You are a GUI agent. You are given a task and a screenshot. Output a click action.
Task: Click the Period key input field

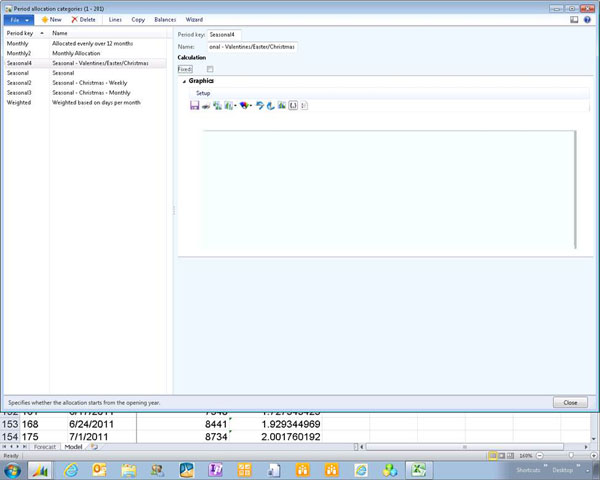pyautogui.click(x=224, y=35)
